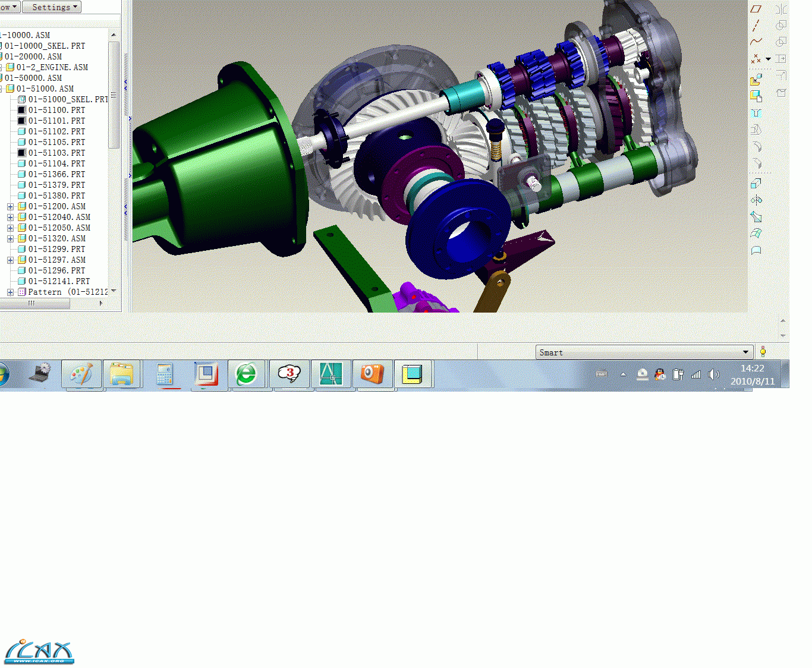The width and height of the screenshot is (812, 668).
Task: Click model tree scroll-down arrow
Action: [x=114, y=291]
